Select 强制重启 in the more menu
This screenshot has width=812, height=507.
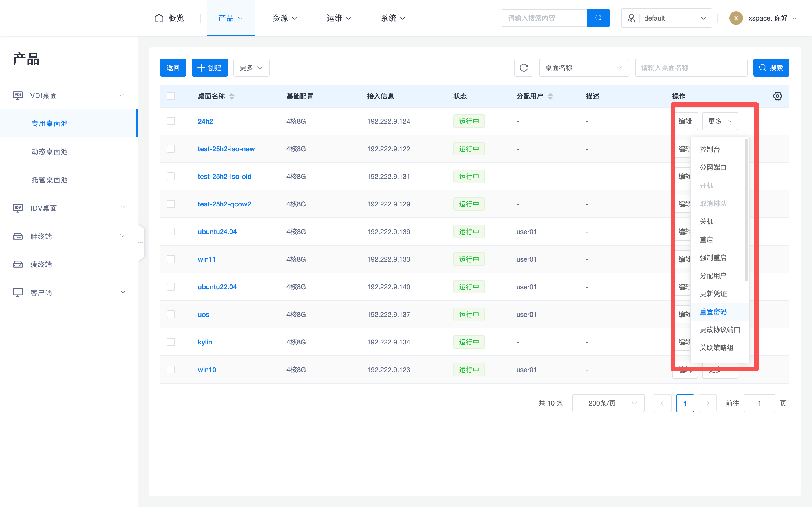click(x=713, y=257)
